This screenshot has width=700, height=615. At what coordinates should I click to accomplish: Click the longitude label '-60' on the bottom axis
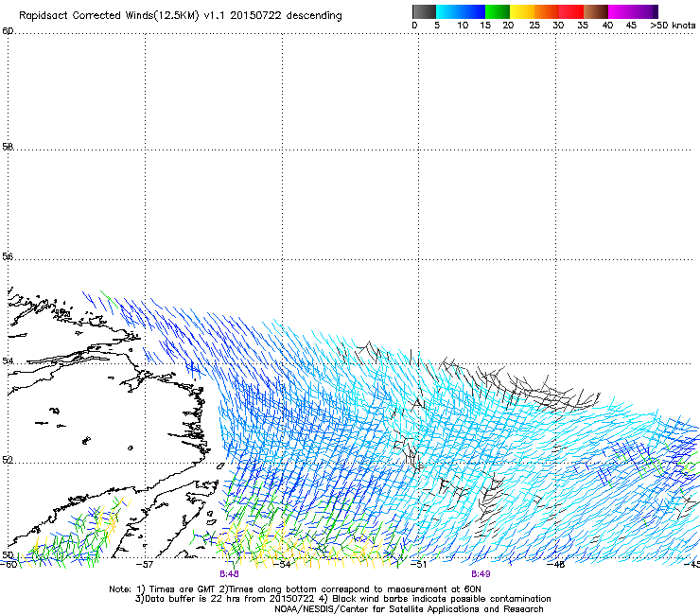(9, 565)
